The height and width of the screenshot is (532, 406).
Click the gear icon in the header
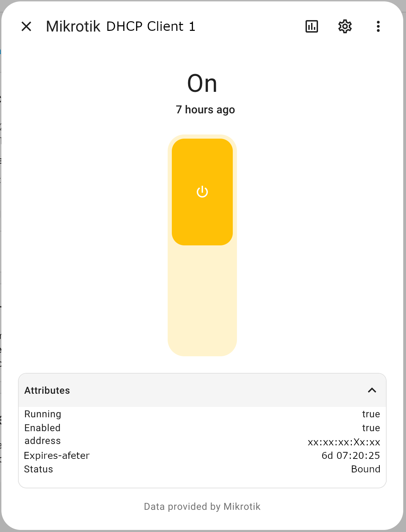[x=345, y=26]
